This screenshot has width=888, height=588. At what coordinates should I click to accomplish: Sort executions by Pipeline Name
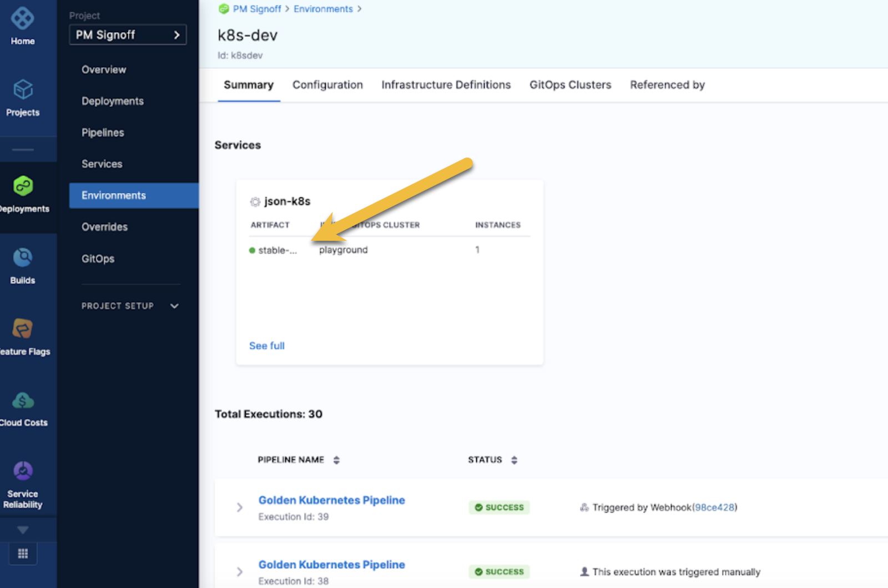[x=336, y=460]
